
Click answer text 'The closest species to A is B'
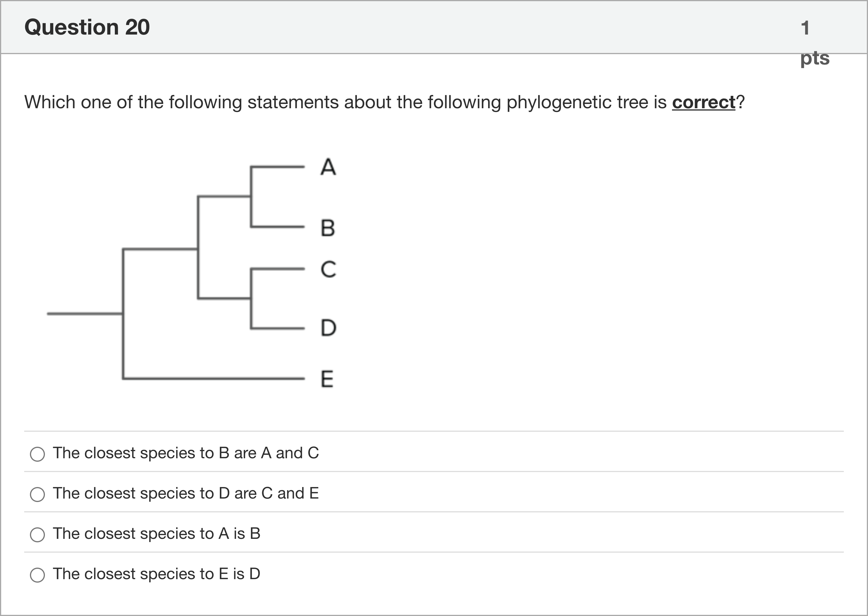[x=157, y=533]
